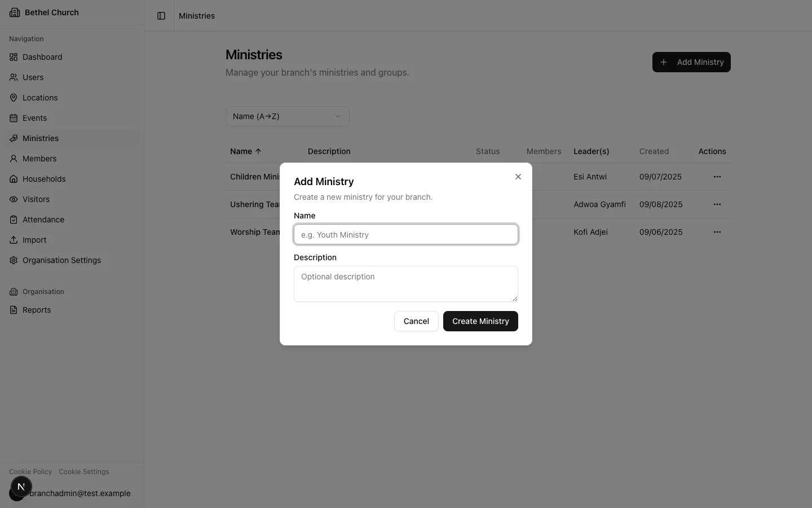The width and height of the screenshot is (812, 508).
Task: Click the Members column header
Action: [544, 151]
